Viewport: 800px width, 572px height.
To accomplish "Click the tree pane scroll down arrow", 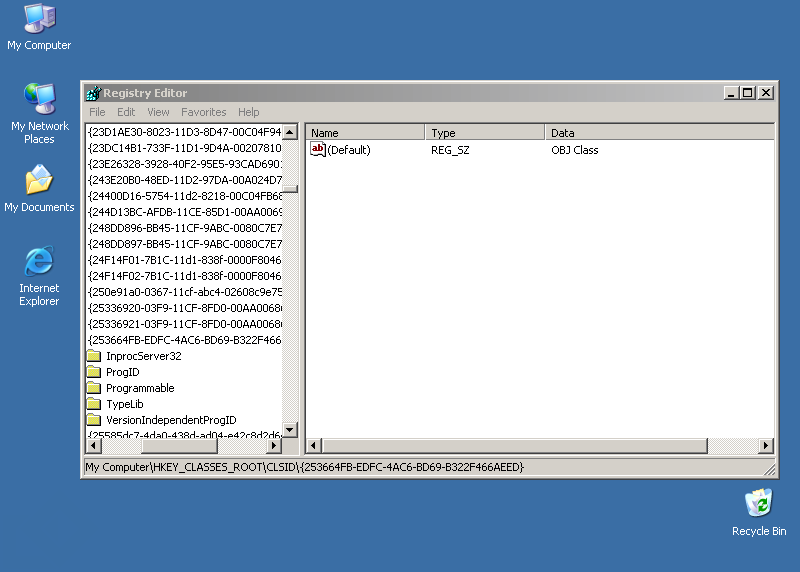I will 290,430.
